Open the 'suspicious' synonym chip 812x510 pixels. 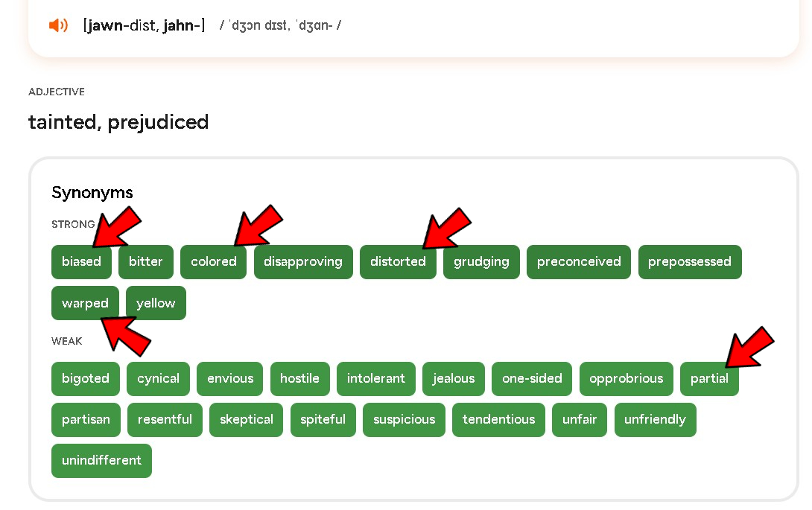404,419
